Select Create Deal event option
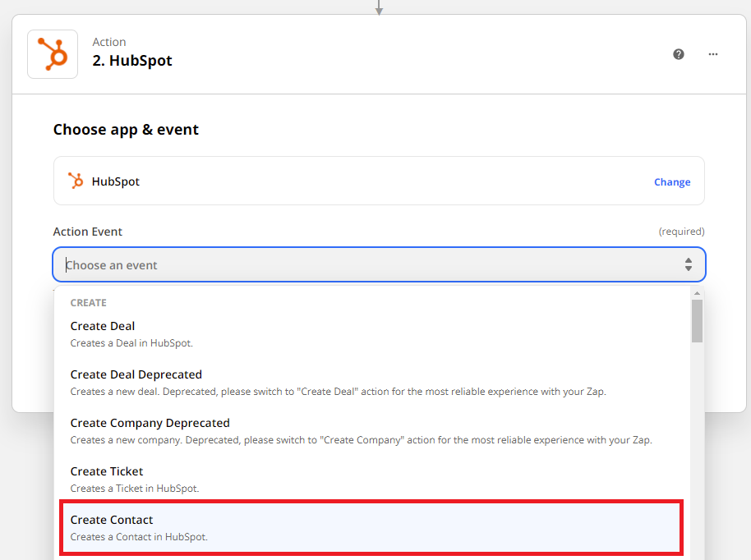Screen dimensions: 751x560 372,334
